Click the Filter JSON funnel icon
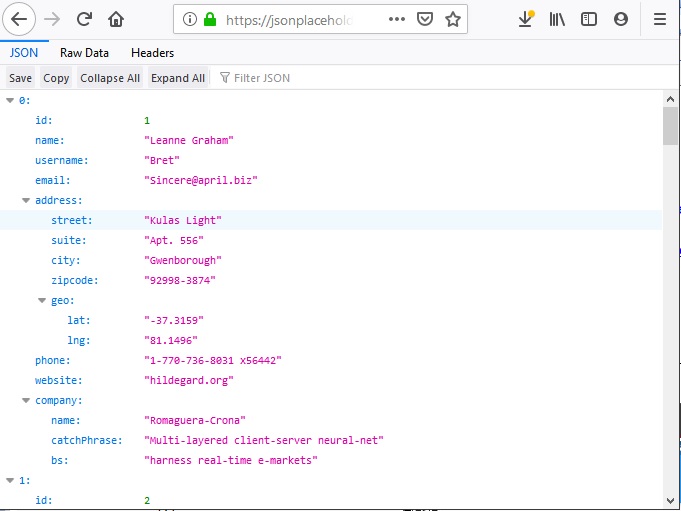681x511 pixels. pos(225,78)
